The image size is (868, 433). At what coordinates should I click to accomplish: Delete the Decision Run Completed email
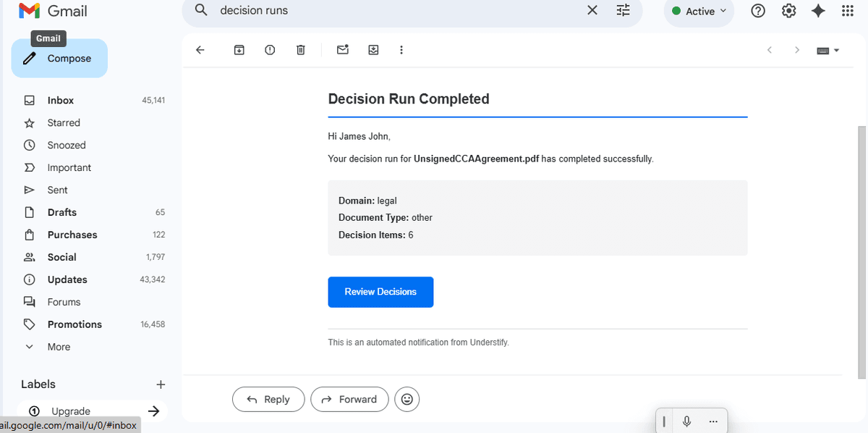coord(300,49)
